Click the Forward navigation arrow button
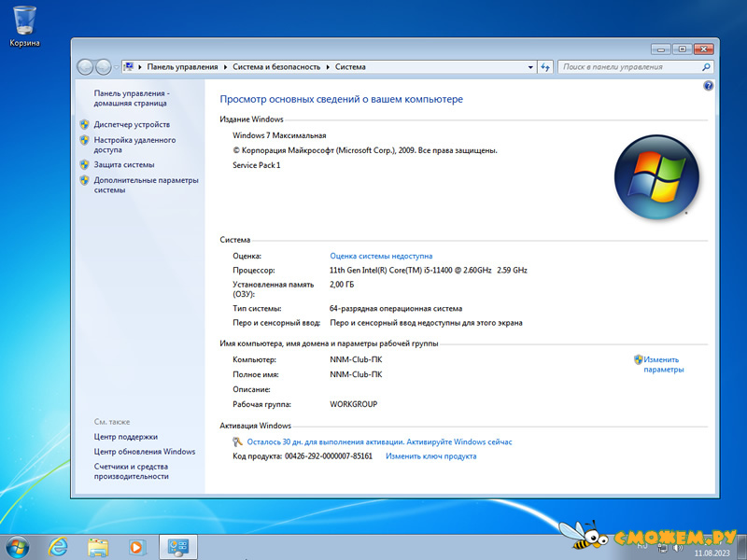 (103, 67)
